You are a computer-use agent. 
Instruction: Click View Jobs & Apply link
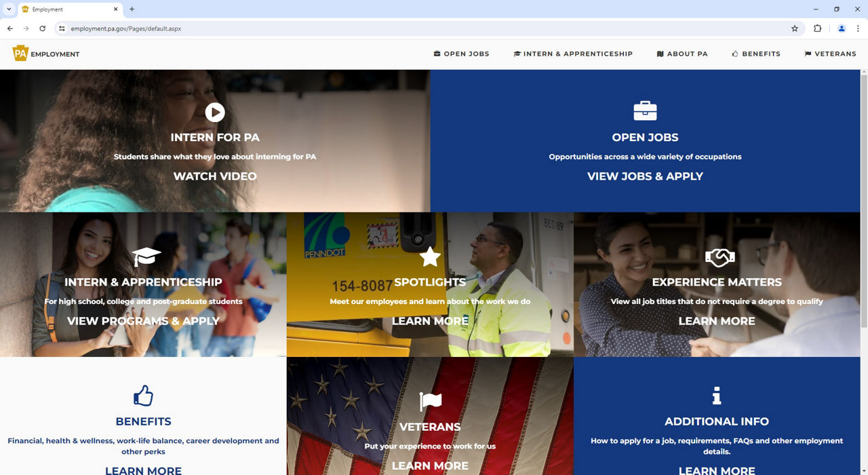(x=645, y=176)
